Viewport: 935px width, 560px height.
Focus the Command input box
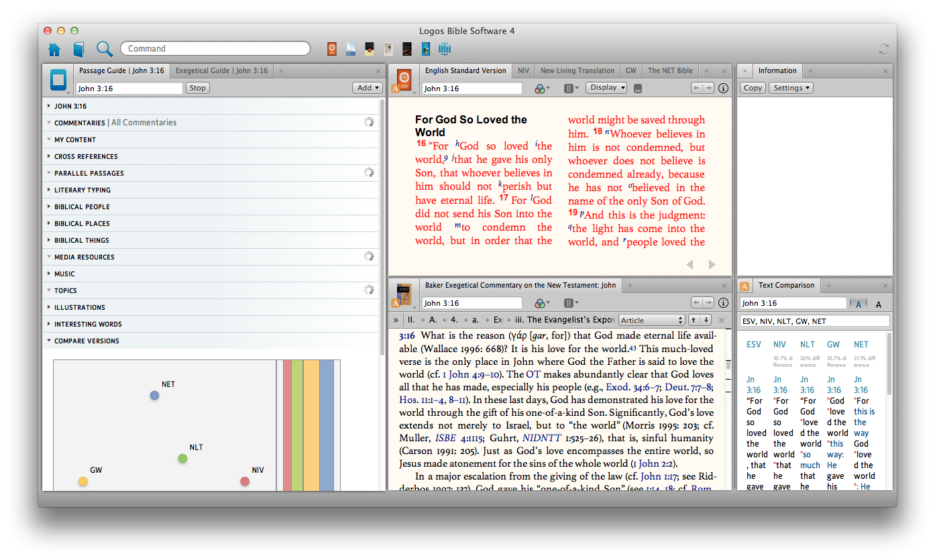pyautogui.click(x=215, y=48)
